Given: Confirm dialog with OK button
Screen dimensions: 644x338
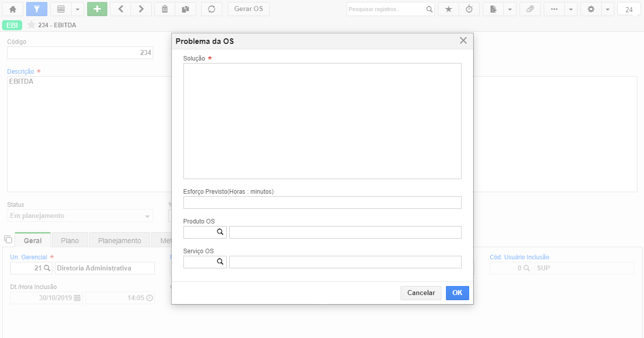Looking at the screenshot, I should tap(457, 293).
